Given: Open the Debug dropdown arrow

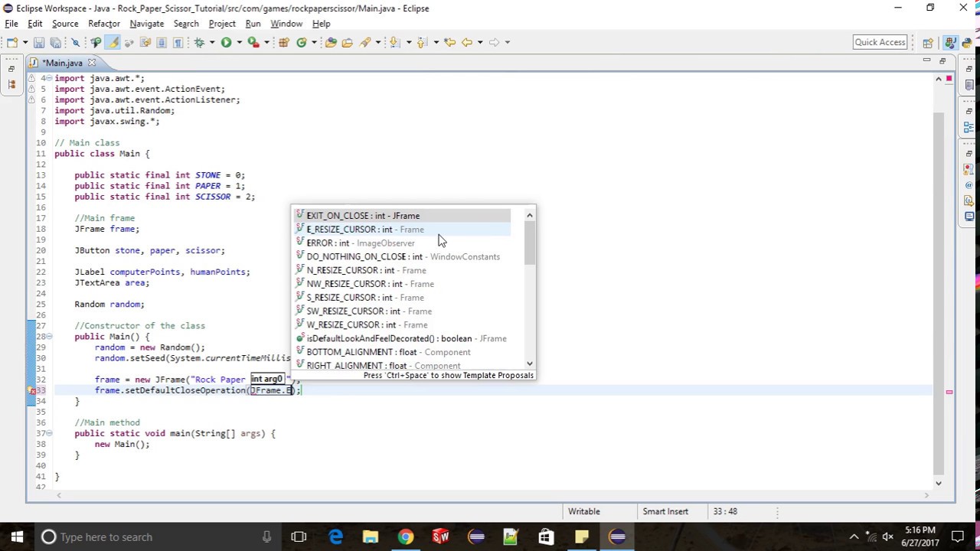Looking at the screenshot, I should pyautogui.click(x=213, y=42).
